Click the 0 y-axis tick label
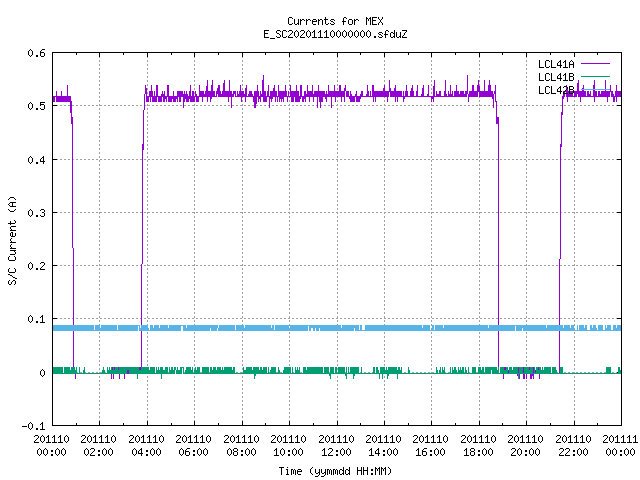Viewport: 640px width, 480px height. click(42, 373)
